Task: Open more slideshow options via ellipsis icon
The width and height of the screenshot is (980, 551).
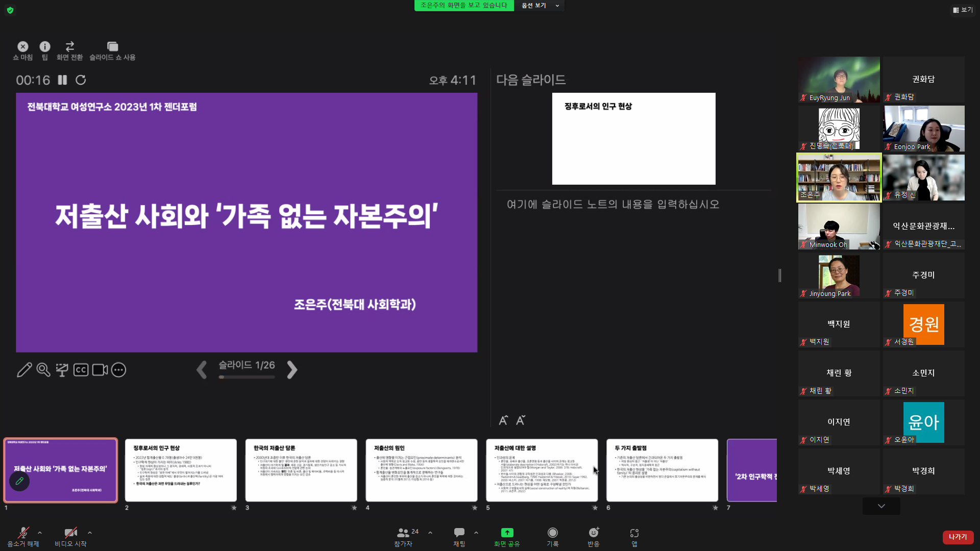Action: click(118, 370)
